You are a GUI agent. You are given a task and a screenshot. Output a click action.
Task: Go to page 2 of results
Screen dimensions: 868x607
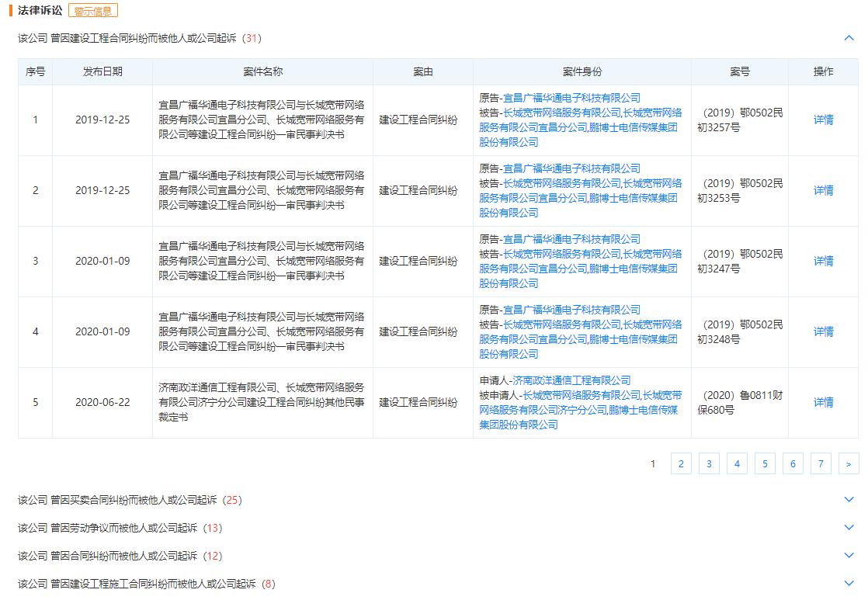click(x=681, y=463)
